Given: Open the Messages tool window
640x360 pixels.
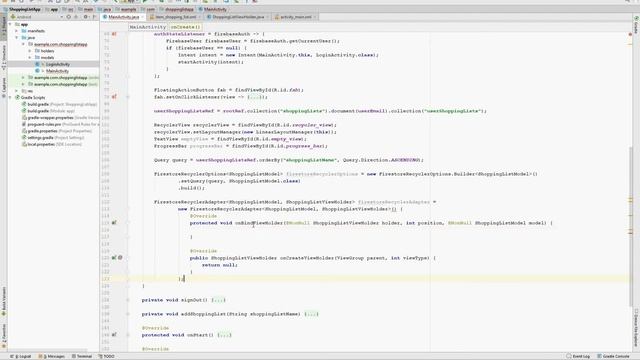Looking at the screenshot, I should [x=51, y=356].
